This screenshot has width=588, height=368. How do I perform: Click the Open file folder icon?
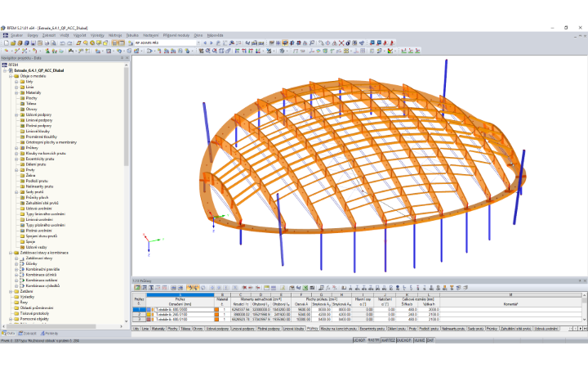tap(13, 43)
